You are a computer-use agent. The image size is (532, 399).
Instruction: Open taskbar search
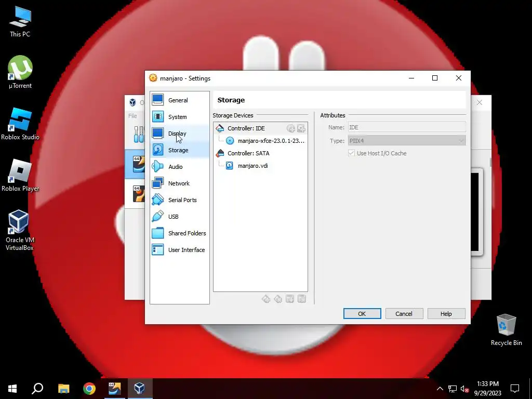[x=37, y=389]
